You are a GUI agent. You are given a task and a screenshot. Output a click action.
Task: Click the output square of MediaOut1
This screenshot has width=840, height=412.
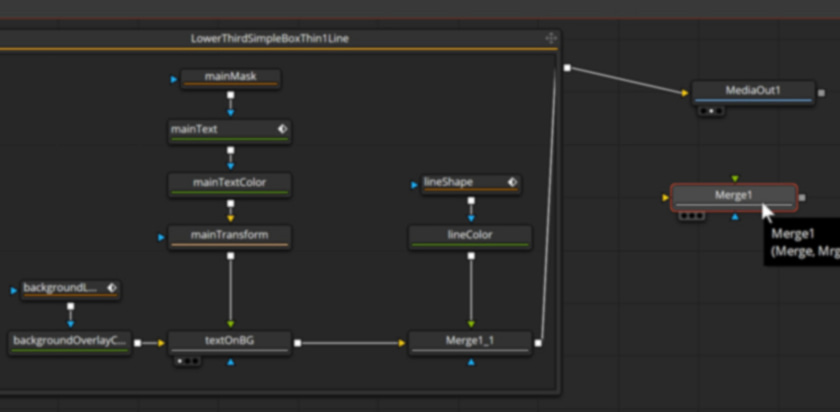821,93
